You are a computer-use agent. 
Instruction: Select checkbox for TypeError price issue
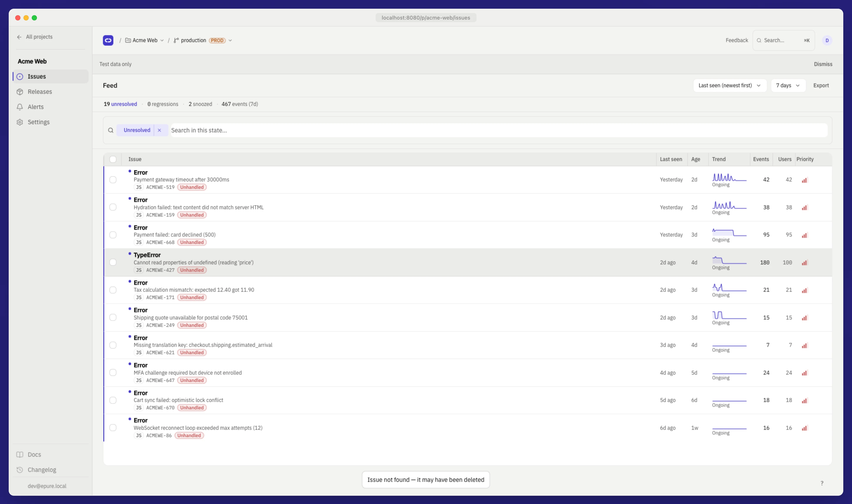[x=113, y=262]
